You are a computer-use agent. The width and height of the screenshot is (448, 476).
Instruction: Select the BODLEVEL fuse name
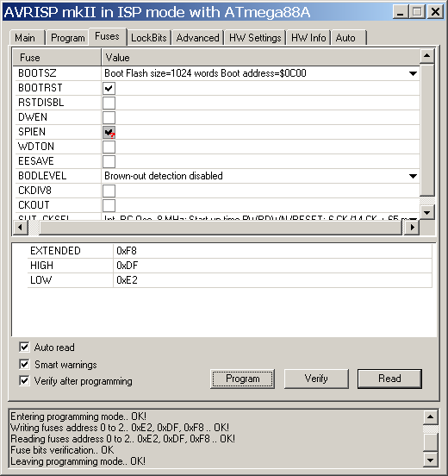[42, 176]
